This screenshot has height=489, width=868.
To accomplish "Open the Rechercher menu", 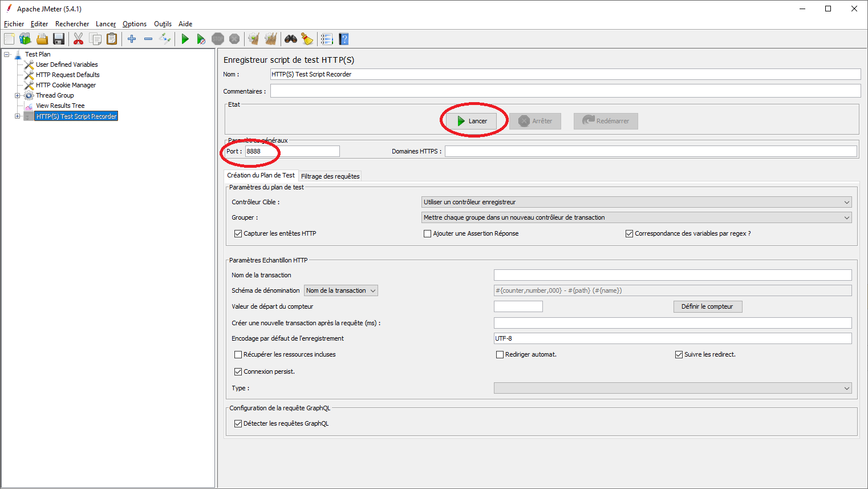I will [x=72, y=24].
